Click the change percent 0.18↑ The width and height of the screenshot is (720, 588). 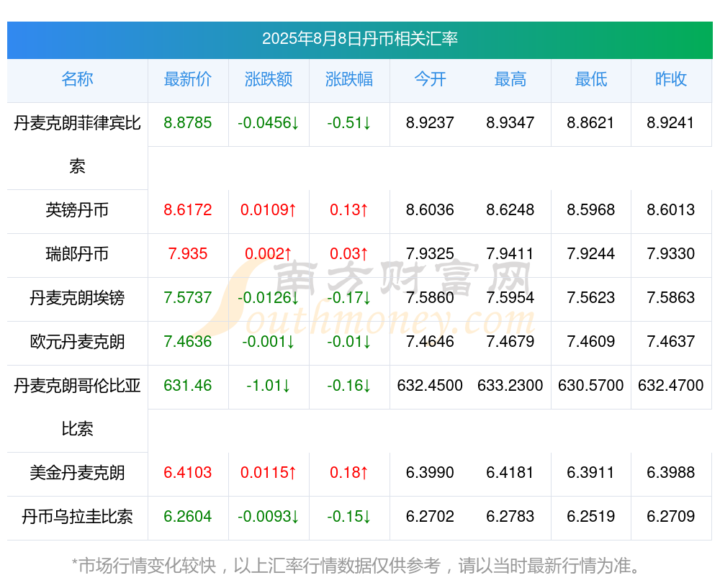(349, 473)
